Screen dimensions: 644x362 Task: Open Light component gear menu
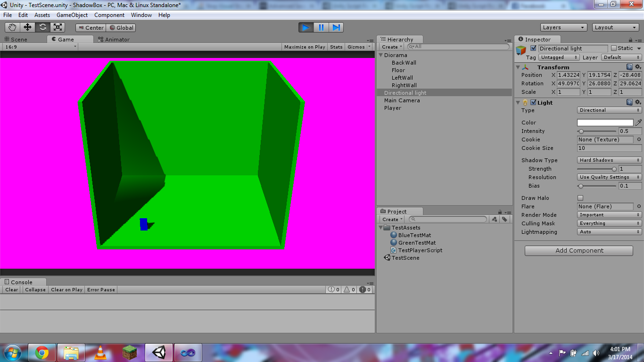point(638,102)
